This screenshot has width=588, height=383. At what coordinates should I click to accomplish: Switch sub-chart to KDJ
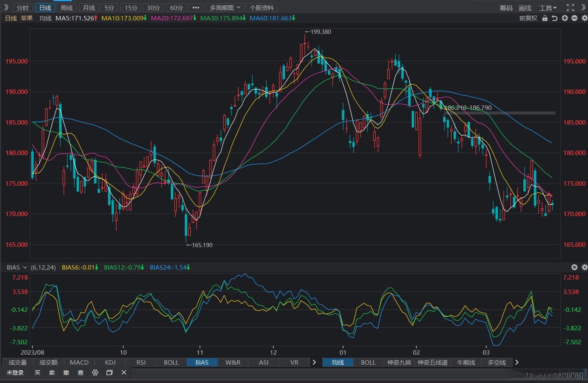(110, 362)
